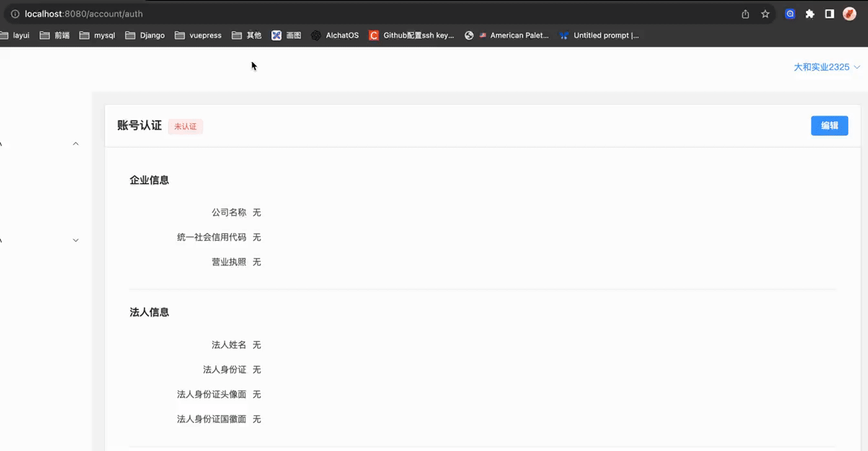
Task: Toggle the browser side panel icon
Action: (830, 14)
